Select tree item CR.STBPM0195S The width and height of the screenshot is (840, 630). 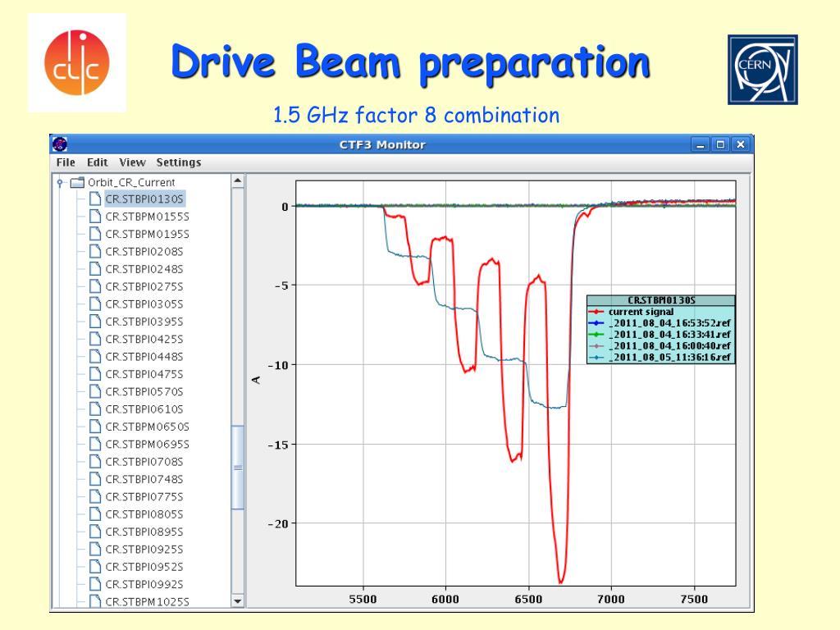pos(147,234)
